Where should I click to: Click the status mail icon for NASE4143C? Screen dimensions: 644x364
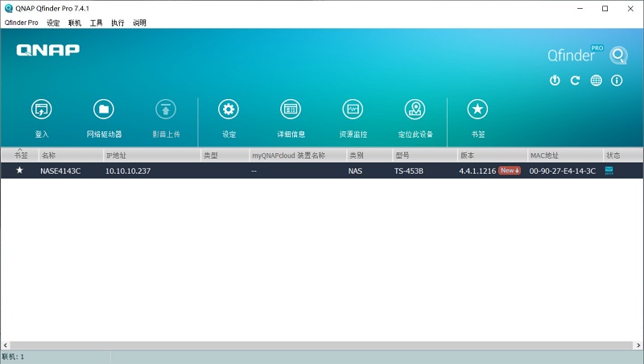coord(609,171)
